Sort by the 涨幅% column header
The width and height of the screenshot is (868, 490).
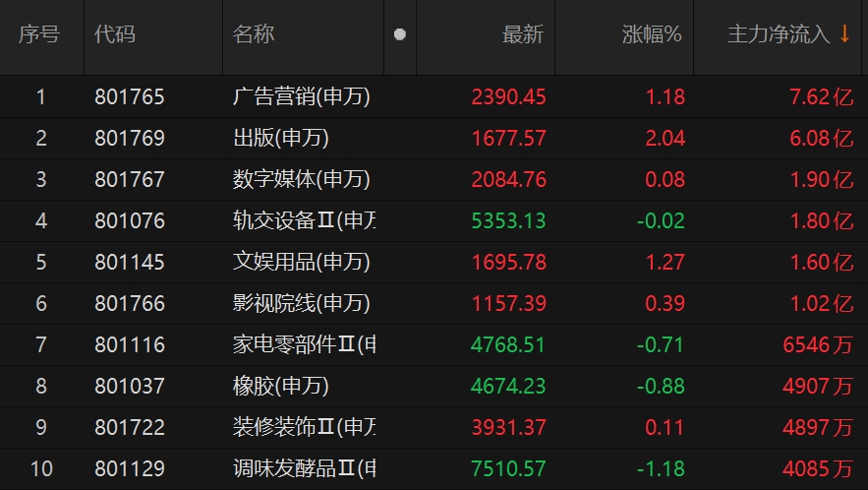click(652, 34)
